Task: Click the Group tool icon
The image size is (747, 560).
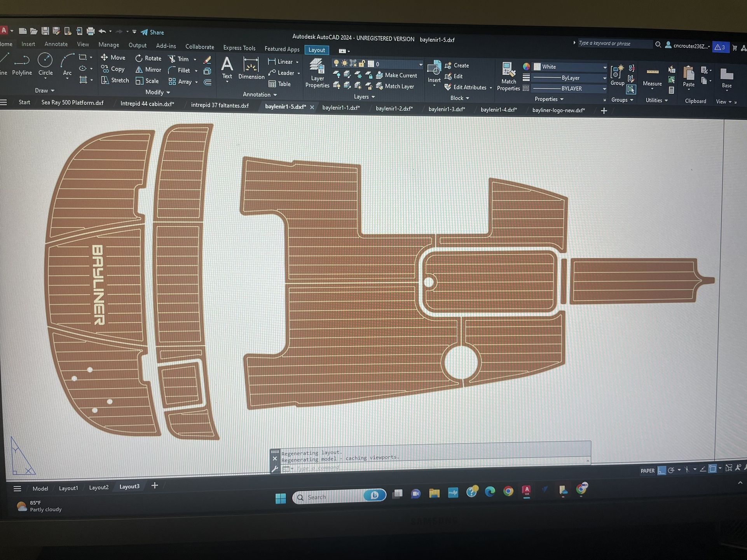Action: tap(617, 75)
